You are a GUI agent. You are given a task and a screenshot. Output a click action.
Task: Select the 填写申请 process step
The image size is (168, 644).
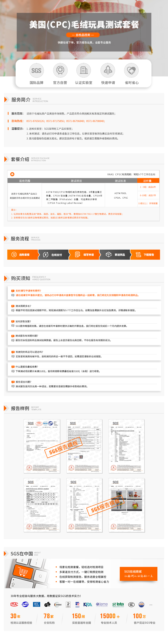(x=84, y=254)
